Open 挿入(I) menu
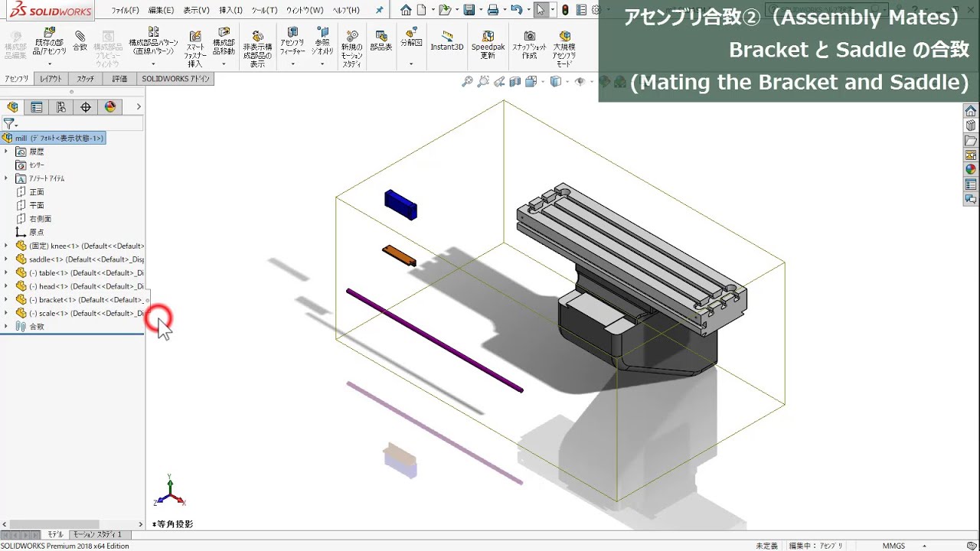980x551 pixels. [231, 10]
